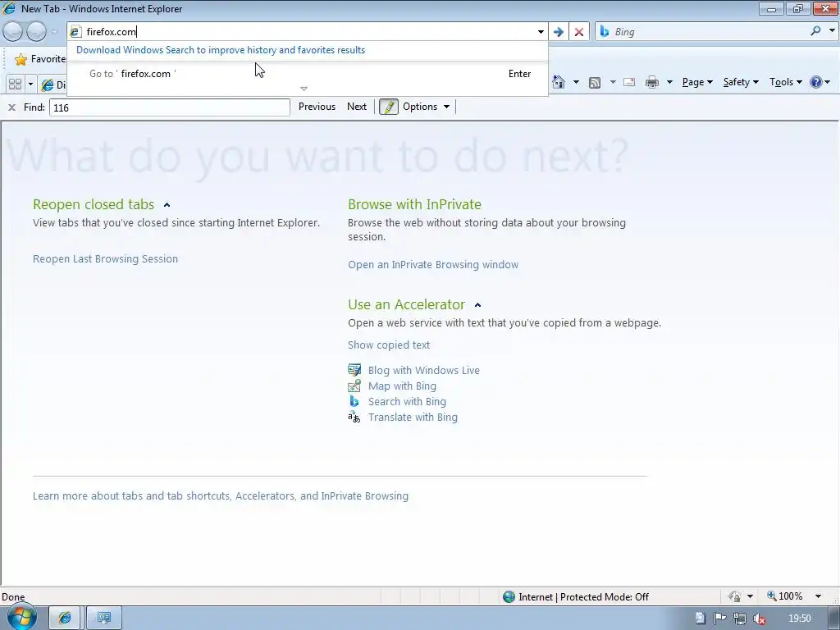Screen dimensions: 840x630
Task: Click Download Windows Search suggestion link
Action: 221,50
